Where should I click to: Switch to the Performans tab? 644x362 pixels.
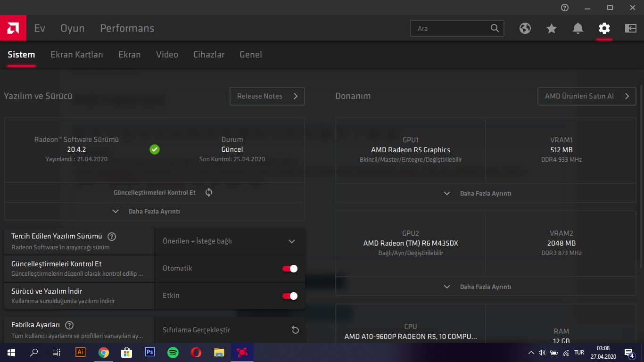[x=127, y=28]
